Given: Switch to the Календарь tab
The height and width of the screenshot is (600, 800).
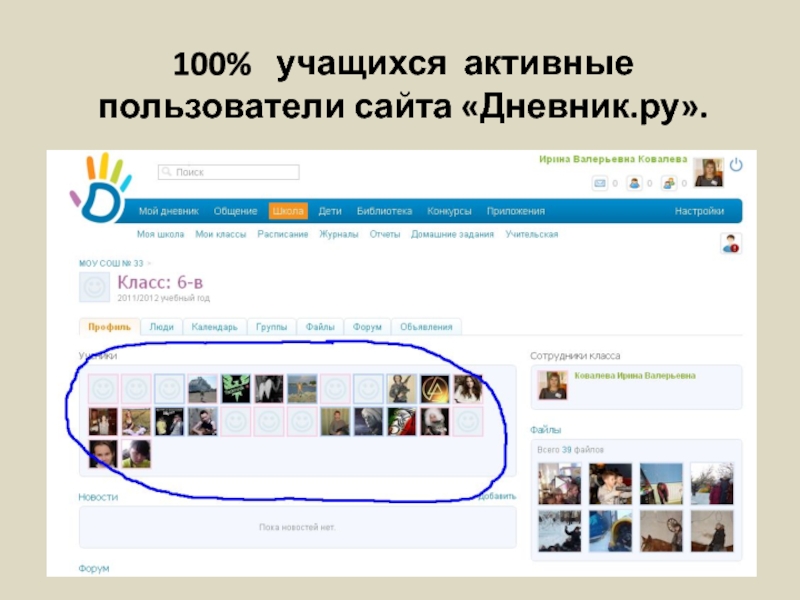Looking at the screenshot, I should 214,327.
